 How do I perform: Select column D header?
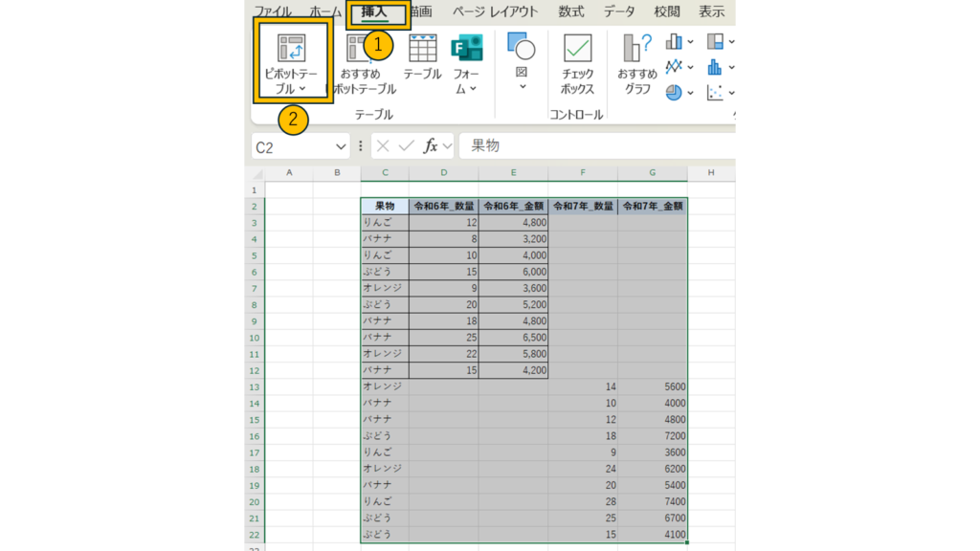(x=443, y=172)
